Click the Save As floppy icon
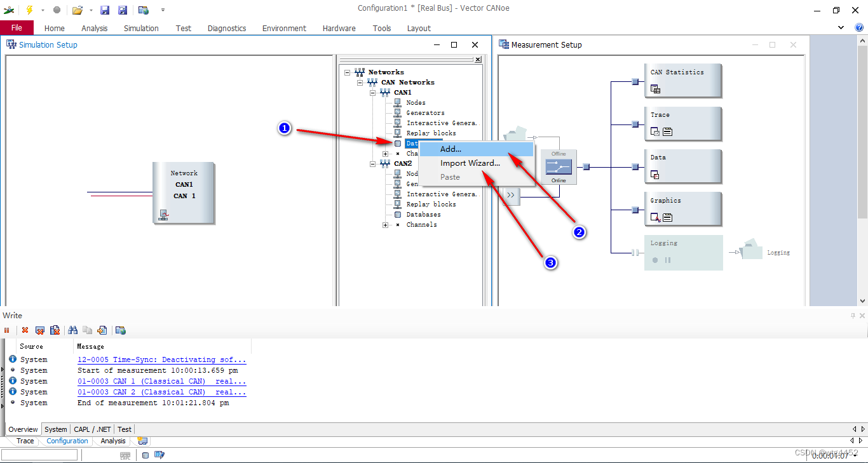The width and height of the screenshot is (868, 463). tap(123, 10)
